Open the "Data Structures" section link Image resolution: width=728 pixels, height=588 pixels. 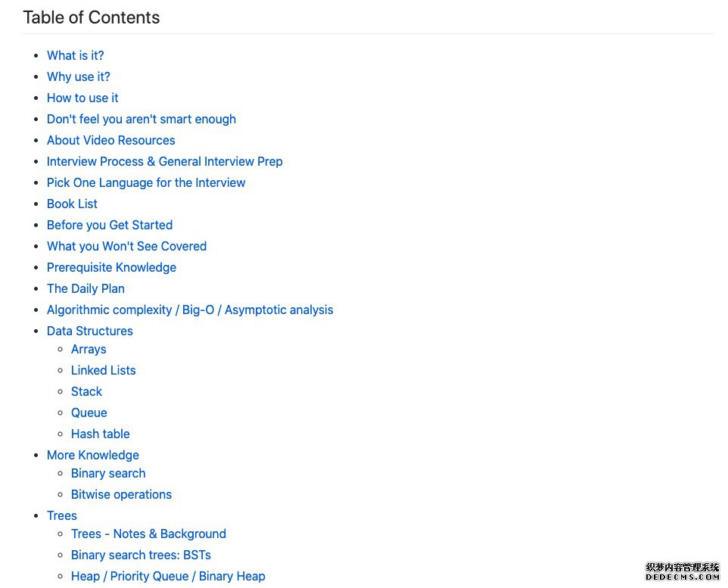(89, 331)
